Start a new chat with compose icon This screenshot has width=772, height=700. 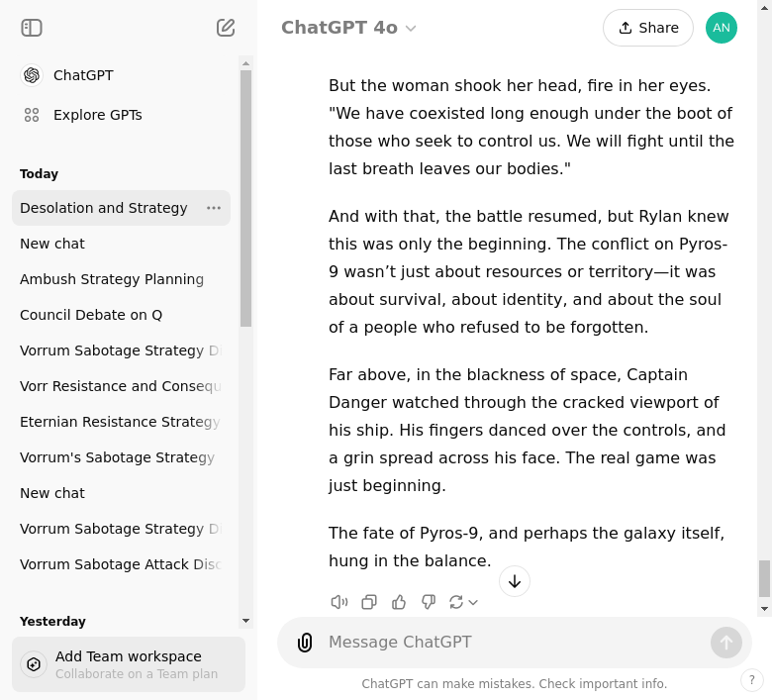tap(226, 28)
